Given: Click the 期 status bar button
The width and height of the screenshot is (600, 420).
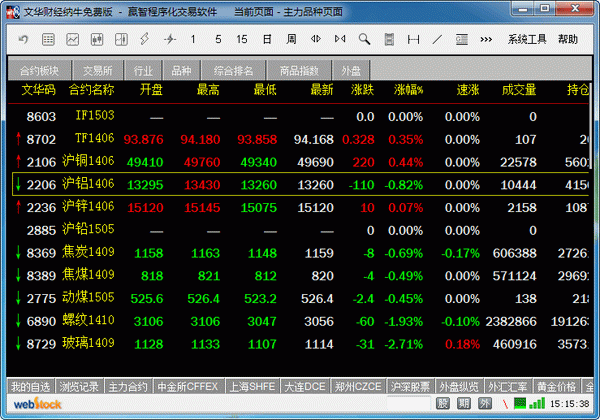Looking at the screenshot, I should point(464,403).
